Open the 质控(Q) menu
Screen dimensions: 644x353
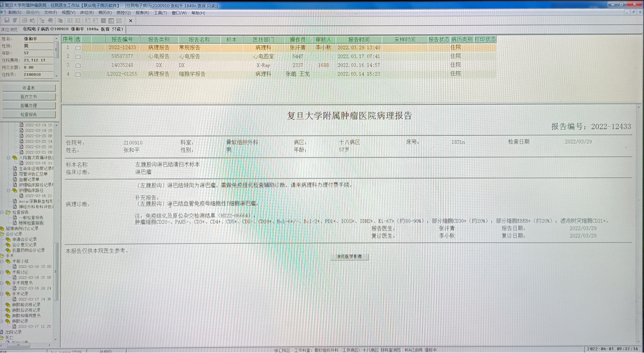click(x=123, y=13)
